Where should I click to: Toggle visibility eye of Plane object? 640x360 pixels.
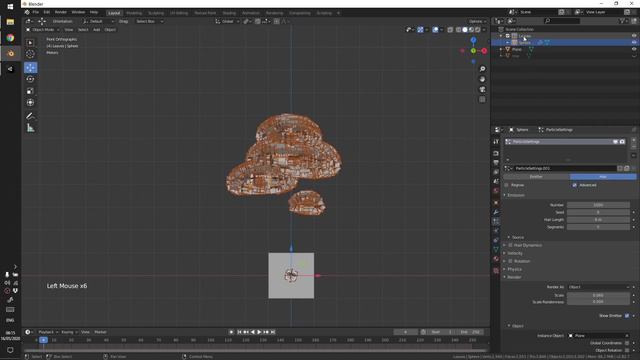(634, 49)
